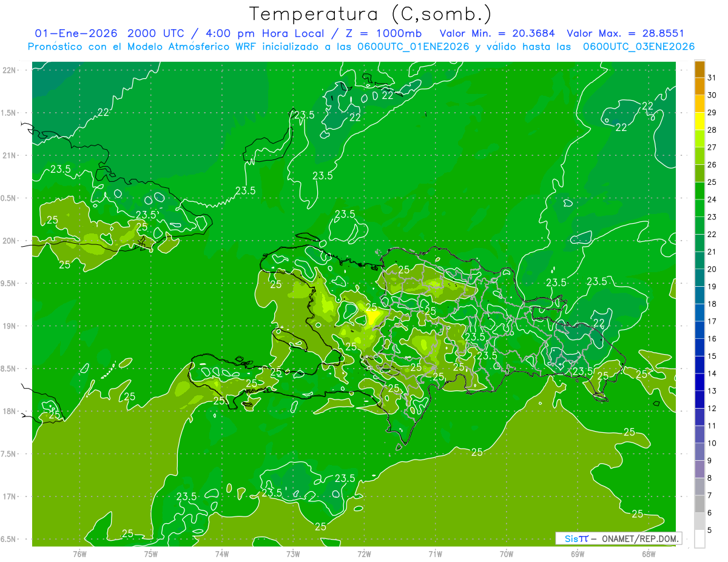Viewport: 728px width, 562px height.
Task: Click the '20N' latitude axis label
Action: (10, 241)
